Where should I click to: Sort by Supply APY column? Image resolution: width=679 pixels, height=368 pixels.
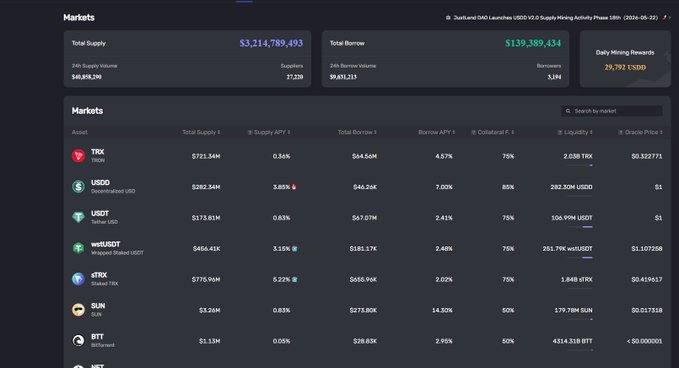point(272,132)
